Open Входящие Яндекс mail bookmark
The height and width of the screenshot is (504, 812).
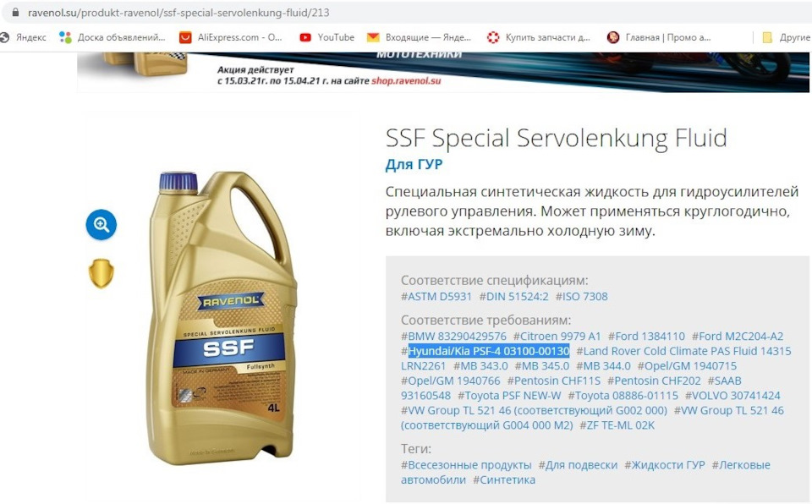(419, 37)
